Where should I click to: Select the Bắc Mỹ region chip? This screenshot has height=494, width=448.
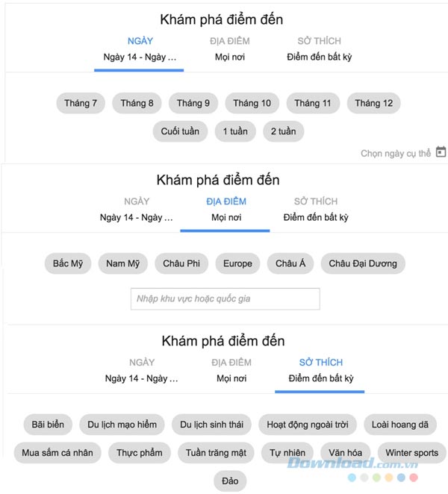tap(68, 263)
